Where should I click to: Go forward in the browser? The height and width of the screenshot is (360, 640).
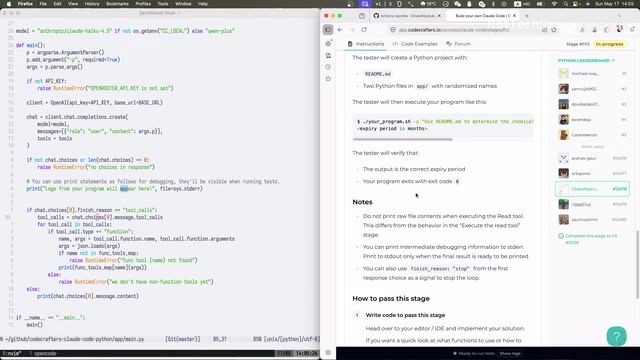click(352, 30)
